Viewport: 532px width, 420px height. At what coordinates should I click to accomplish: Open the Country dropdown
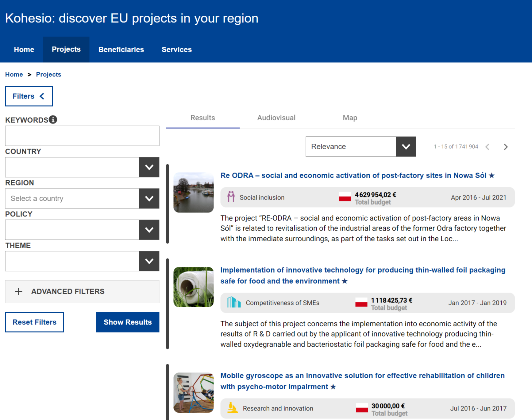(149, 167)
